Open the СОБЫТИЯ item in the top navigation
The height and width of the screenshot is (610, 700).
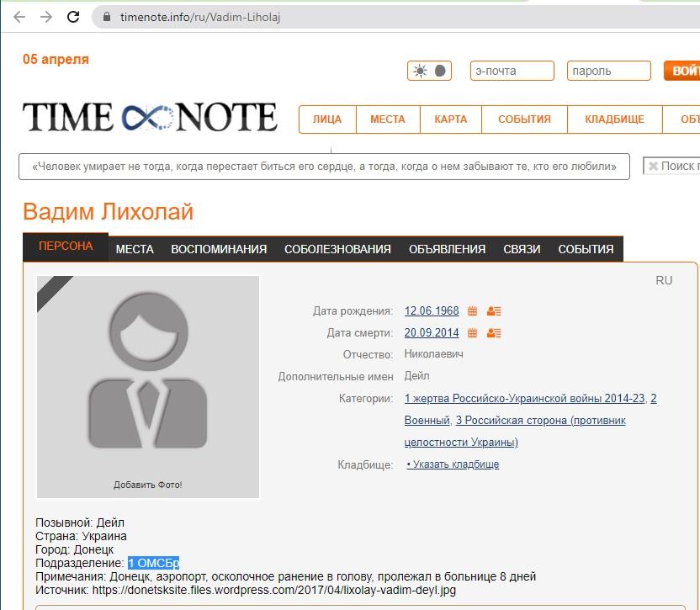tap(524, 119)
